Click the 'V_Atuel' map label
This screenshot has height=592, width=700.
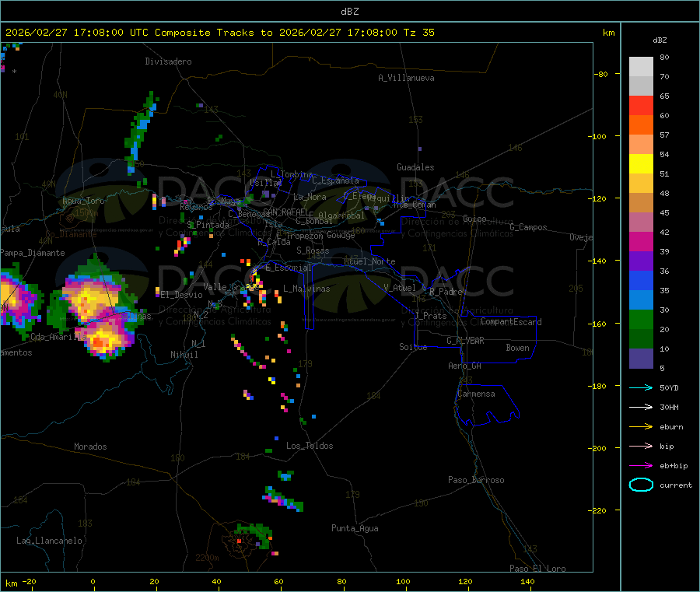[400, 288]
